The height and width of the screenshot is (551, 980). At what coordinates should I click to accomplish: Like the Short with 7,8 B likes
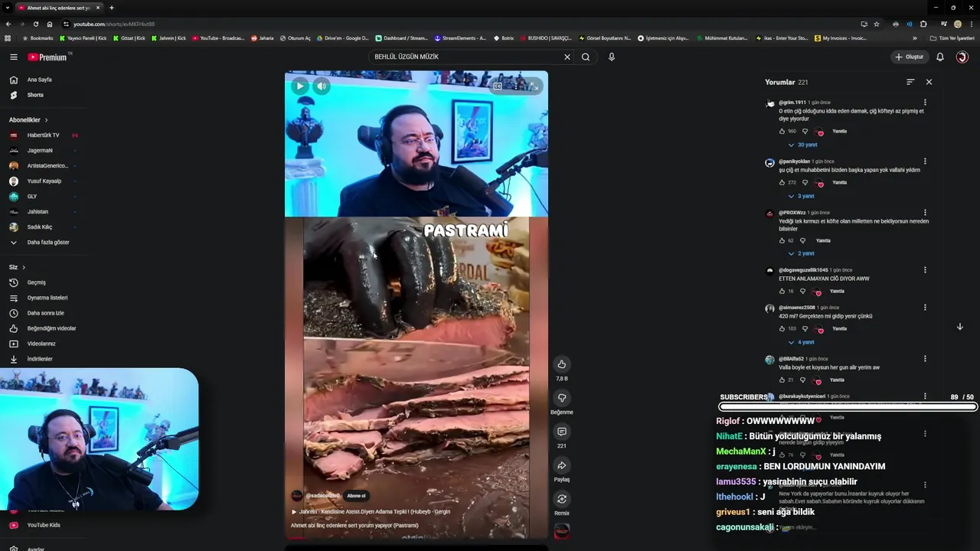click(x=561, y=364)
